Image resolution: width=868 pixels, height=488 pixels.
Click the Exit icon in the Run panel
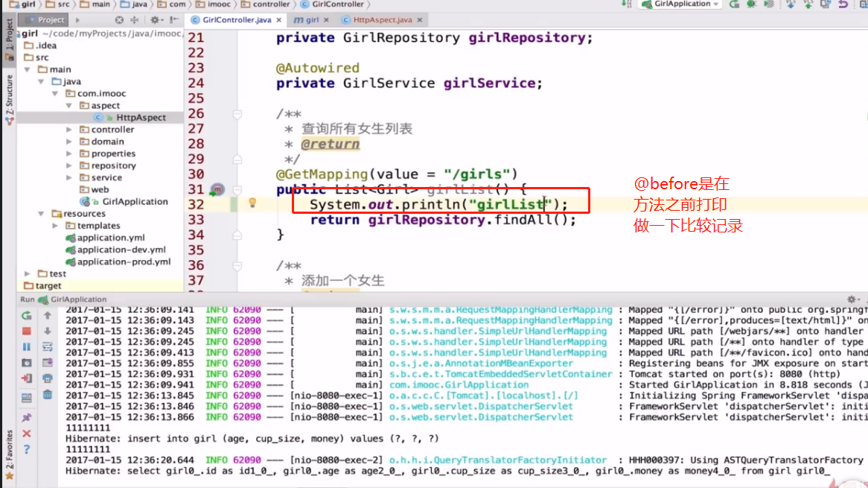point(27,379)
